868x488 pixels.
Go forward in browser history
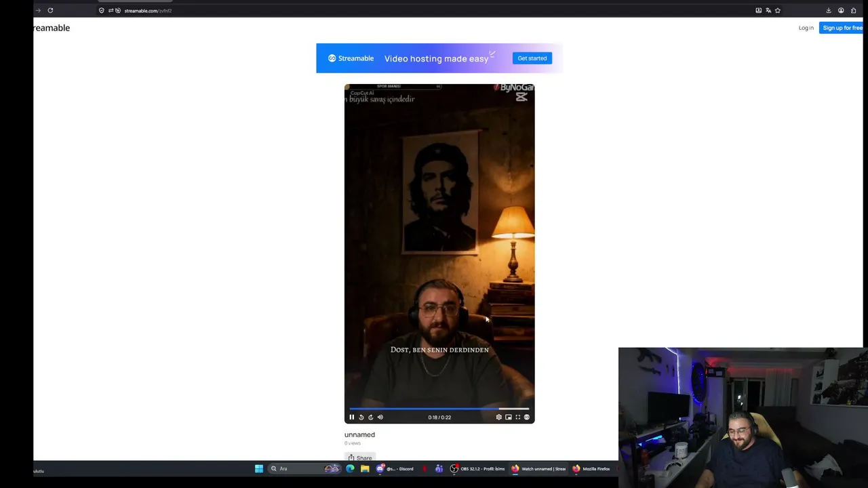click(x=38, y=10)
